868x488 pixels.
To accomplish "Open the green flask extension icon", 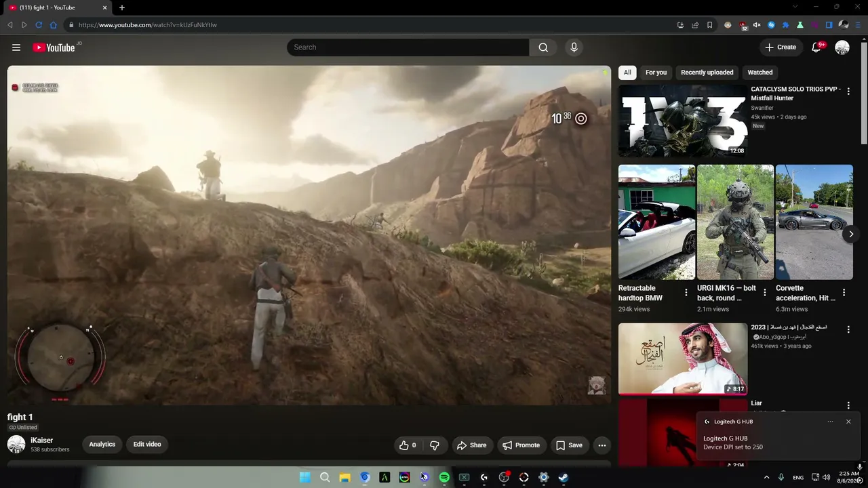I will pos(800,25).
